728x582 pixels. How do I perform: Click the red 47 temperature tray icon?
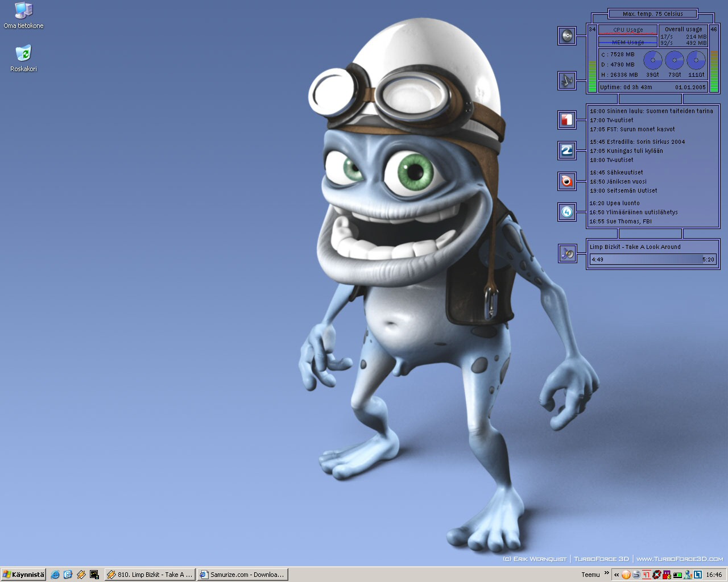(647, 575)
